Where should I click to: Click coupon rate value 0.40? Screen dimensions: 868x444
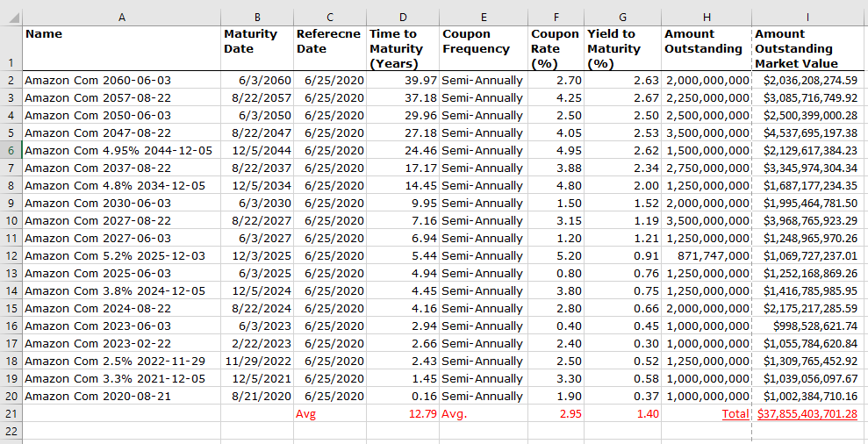point(556,326)
